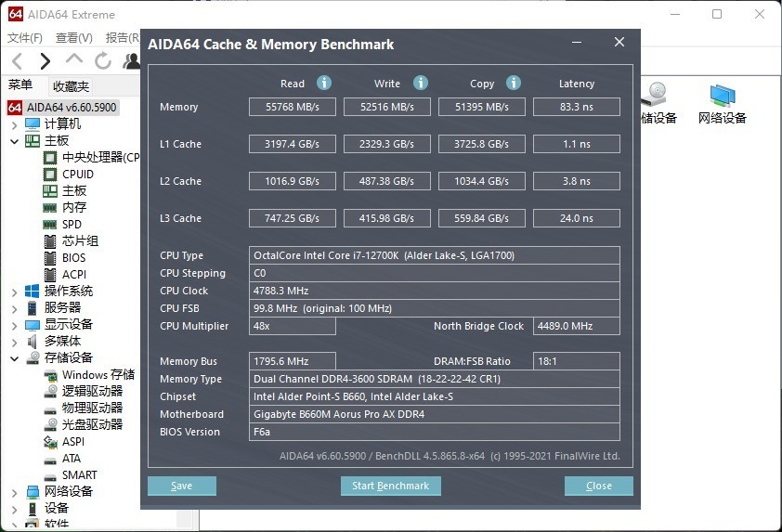This screenshot has width=782, height=532.
Task: Open the user icon in toolbar
Action: pos(132,61)
